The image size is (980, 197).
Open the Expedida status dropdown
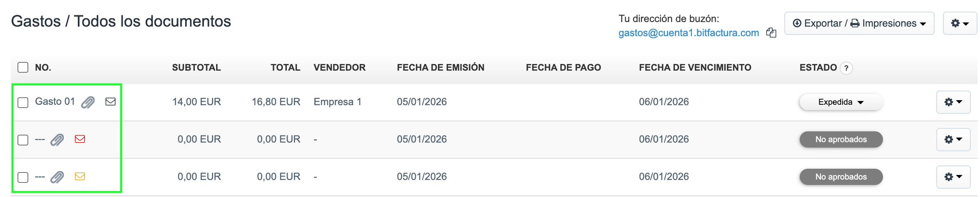coord(841,102)
